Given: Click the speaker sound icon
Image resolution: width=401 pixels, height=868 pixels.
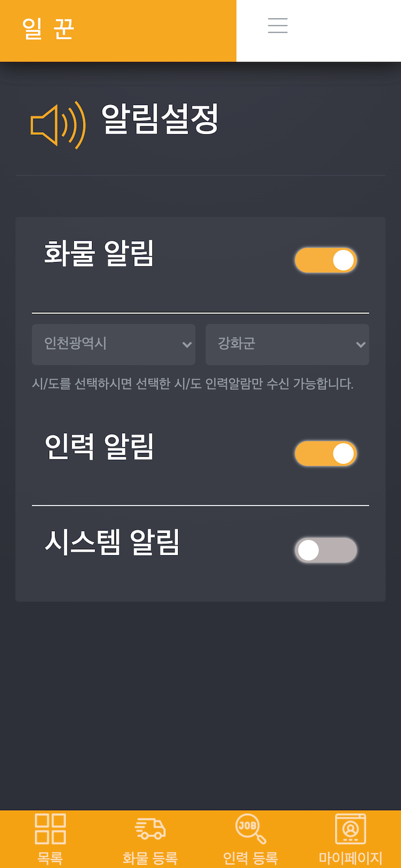Looking at the screenshot, I should pyautogui.click(x=58, y=125).
